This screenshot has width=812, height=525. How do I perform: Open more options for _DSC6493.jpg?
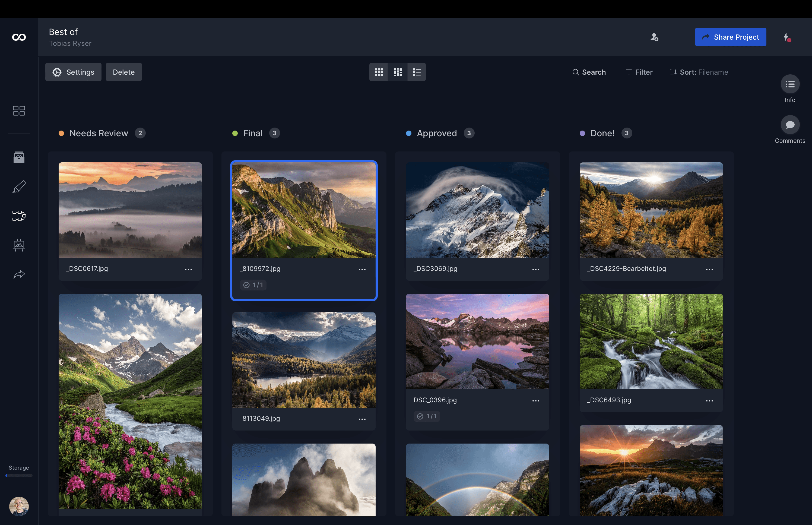pos(710,401)
